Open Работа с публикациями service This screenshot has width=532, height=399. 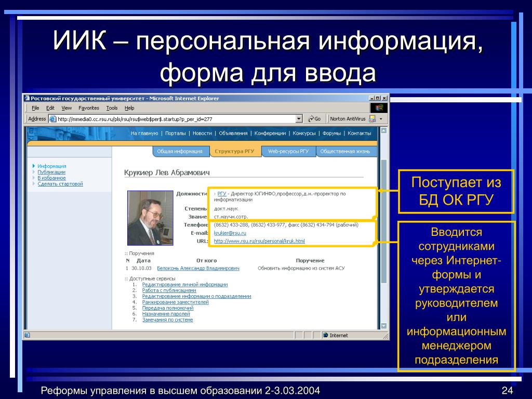[x=169, y=290]
